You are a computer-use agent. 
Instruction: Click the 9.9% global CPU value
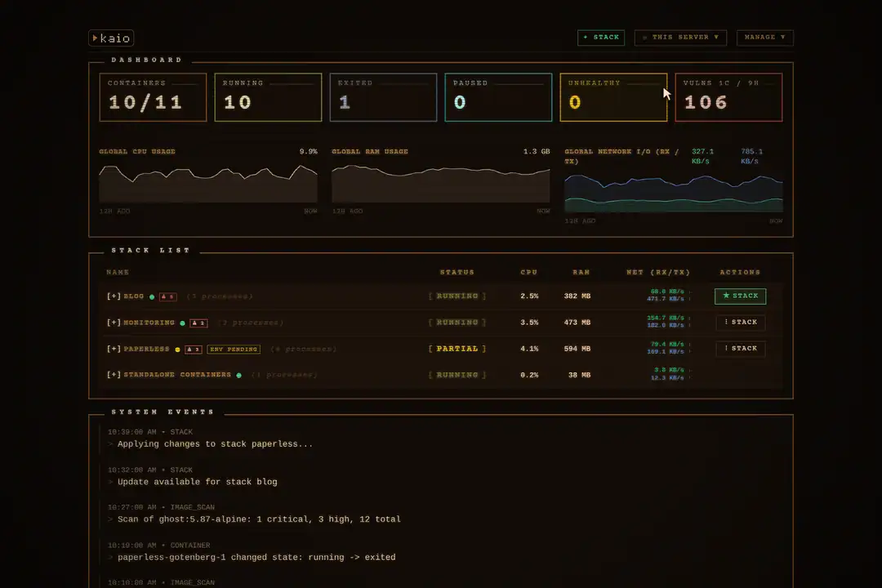point(308,151)
